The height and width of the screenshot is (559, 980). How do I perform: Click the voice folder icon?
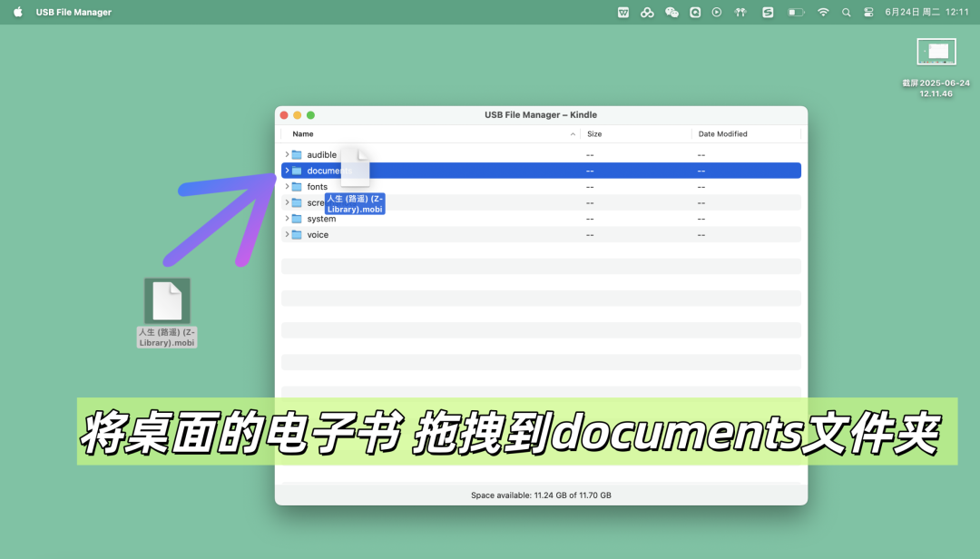point(297,235)
